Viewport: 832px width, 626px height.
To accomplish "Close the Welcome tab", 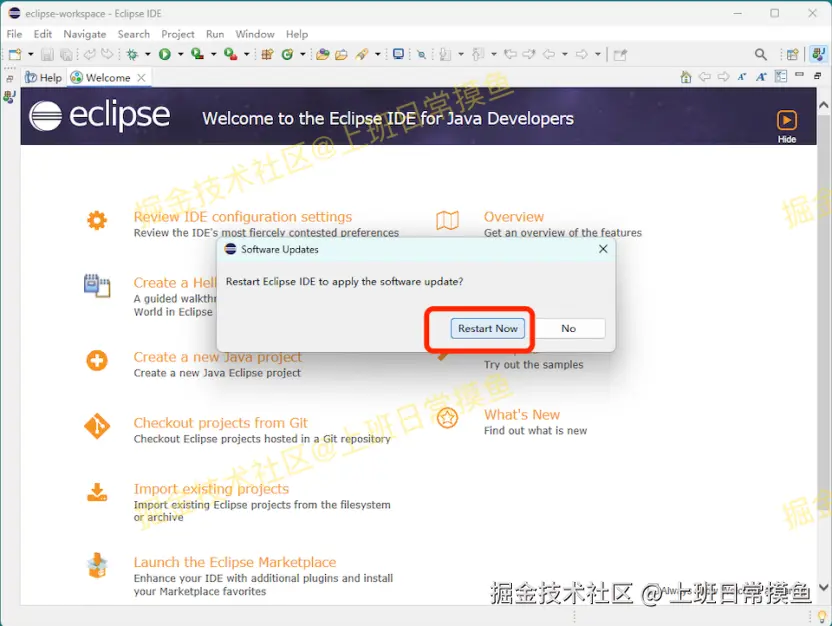I will 141,77.
